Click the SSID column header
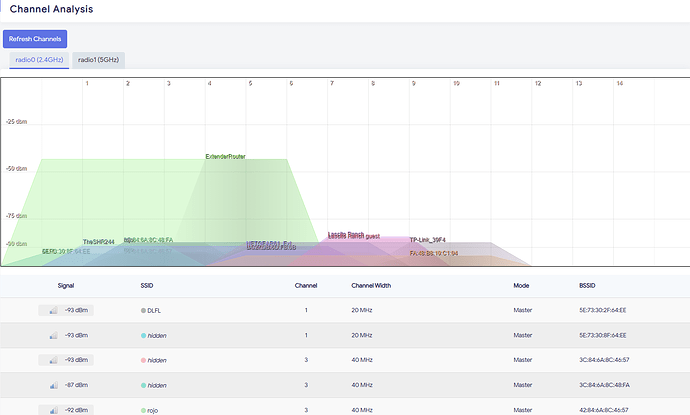 tap(147, 286)
